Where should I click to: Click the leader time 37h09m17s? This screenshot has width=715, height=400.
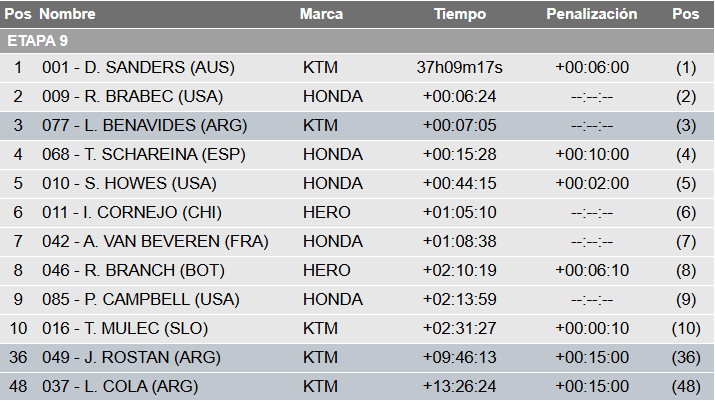coord(460,68)
